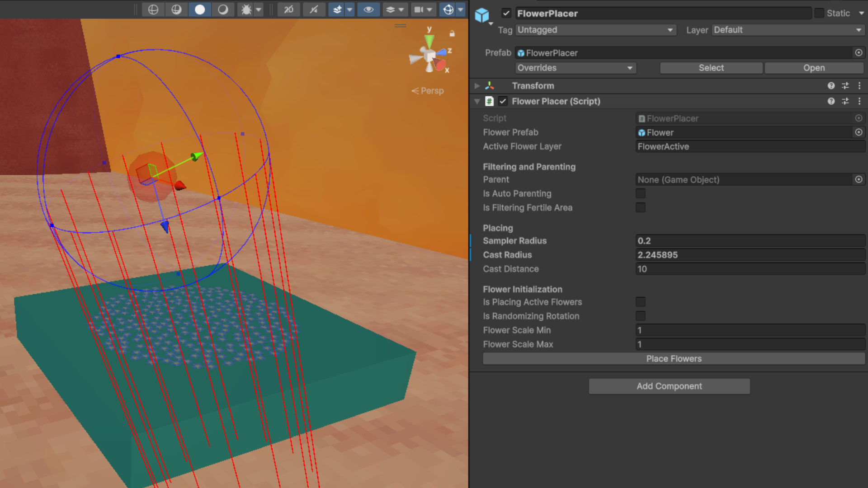The width and height of the screenshot is (868, 488).
Task: Open the Layer dropdown showing Default
Action: tap(788, 30)
